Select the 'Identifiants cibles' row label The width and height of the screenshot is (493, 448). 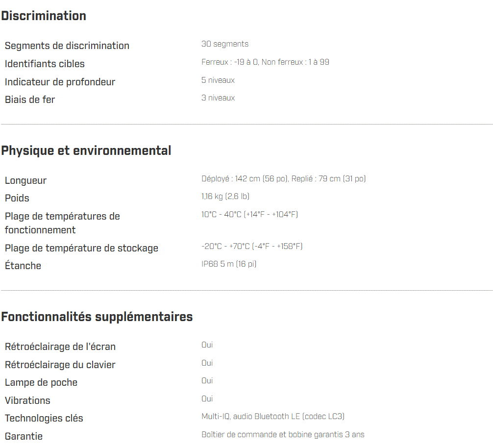[x=45, y=64]
